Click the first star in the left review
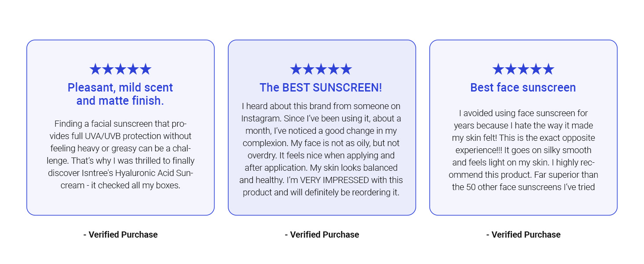 [x=95, y=69]
